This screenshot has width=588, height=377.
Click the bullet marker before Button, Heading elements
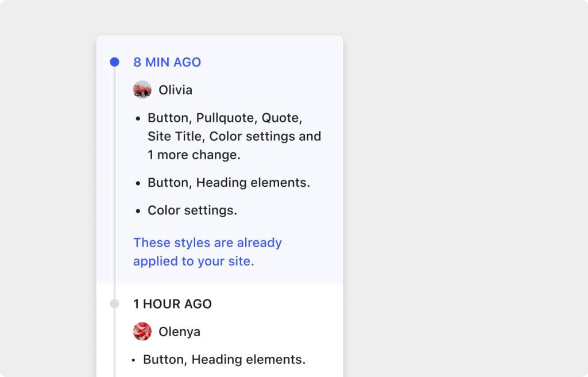138,183
